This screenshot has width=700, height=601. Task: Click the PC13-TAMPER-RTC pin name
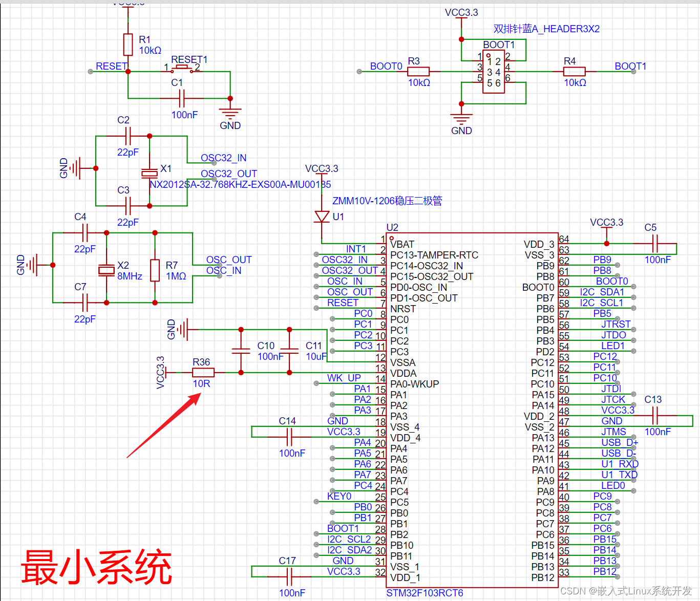coord(434,255)
